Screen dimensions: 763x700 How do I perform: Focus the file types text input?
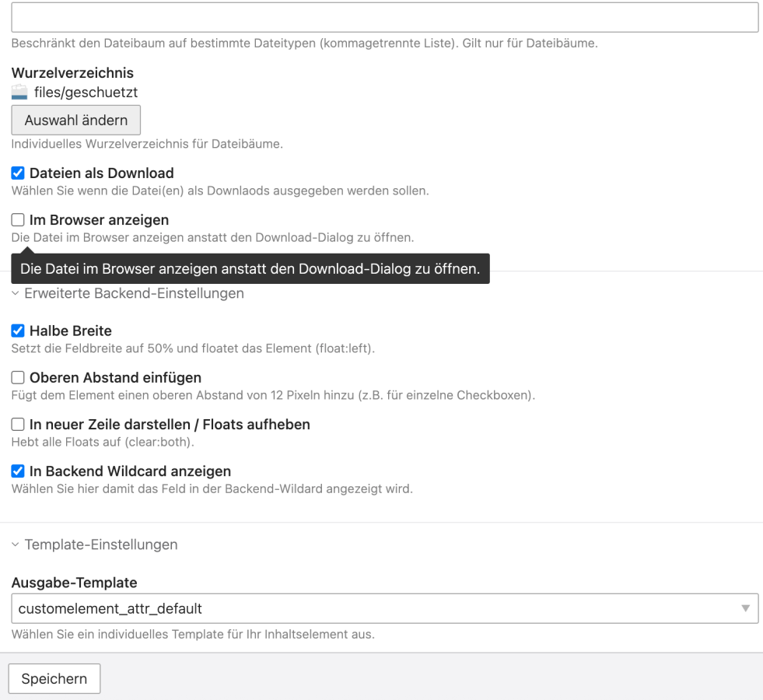[384, 17]
